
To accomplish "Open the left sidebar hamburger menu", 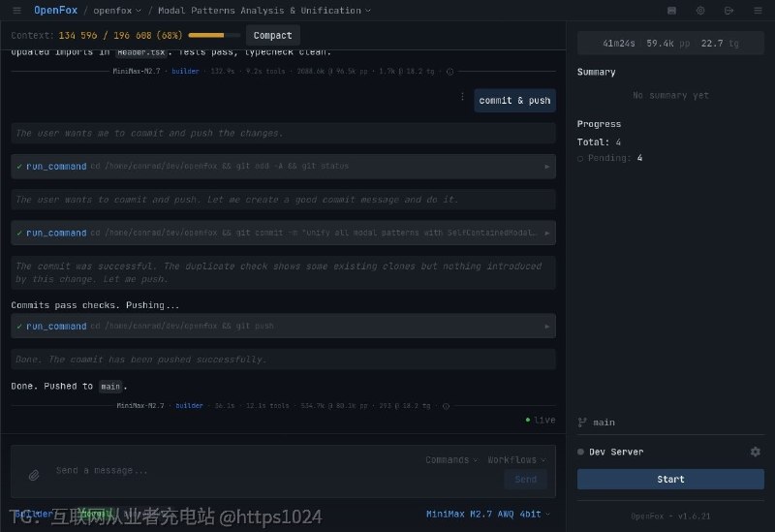I will click(16, 11).
